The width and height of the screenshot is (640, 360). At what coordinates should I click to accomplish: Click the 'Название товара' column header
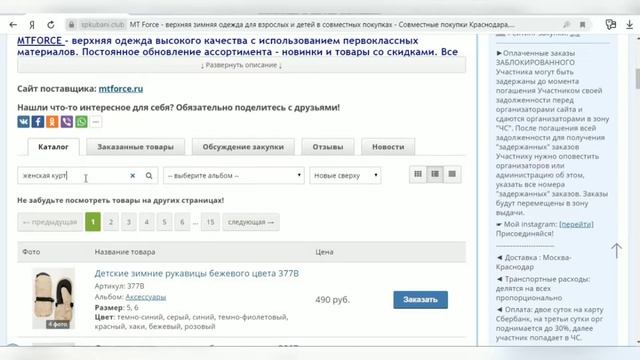[125, 252]
